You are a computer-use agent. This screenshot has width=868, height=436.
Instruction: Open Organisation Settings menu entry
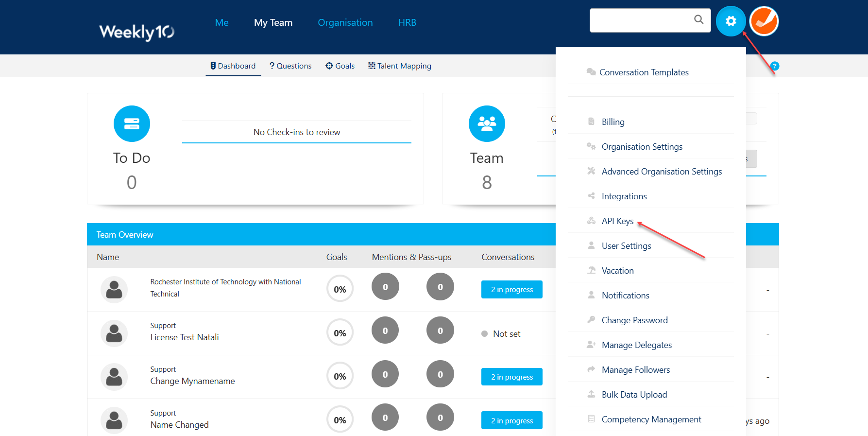pos(642,147)
